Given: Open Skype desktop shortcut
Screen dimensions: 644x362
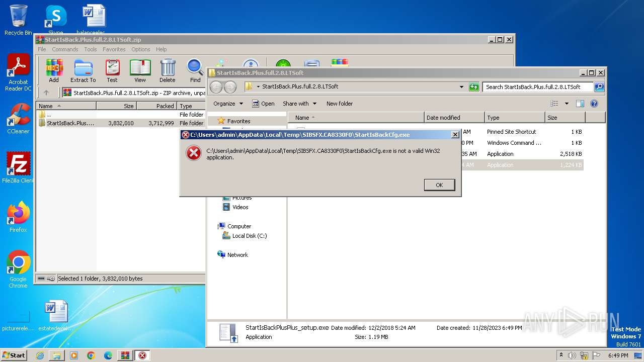Looking at the screenshot, I should pos(55,19).
